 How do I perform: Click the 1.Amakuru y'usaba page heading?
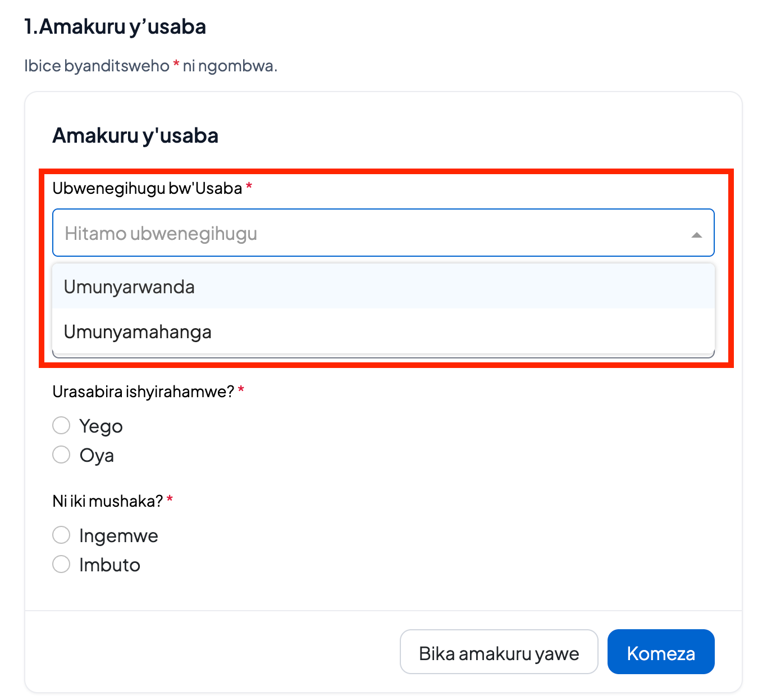pos(115,26)
